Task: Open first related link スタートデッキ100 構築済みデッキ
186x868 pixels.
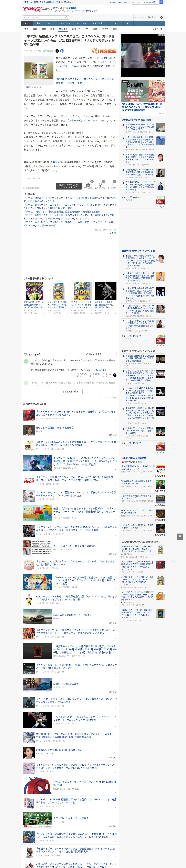Action: pos(69,199)
